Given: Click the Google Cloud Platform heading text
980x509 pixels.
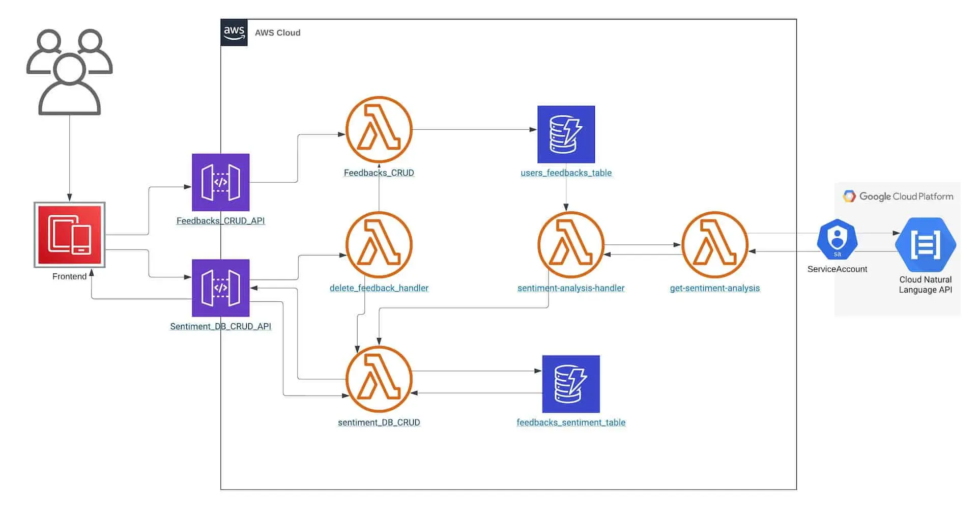Looking at the screenshot, I should tap(906, 196).
